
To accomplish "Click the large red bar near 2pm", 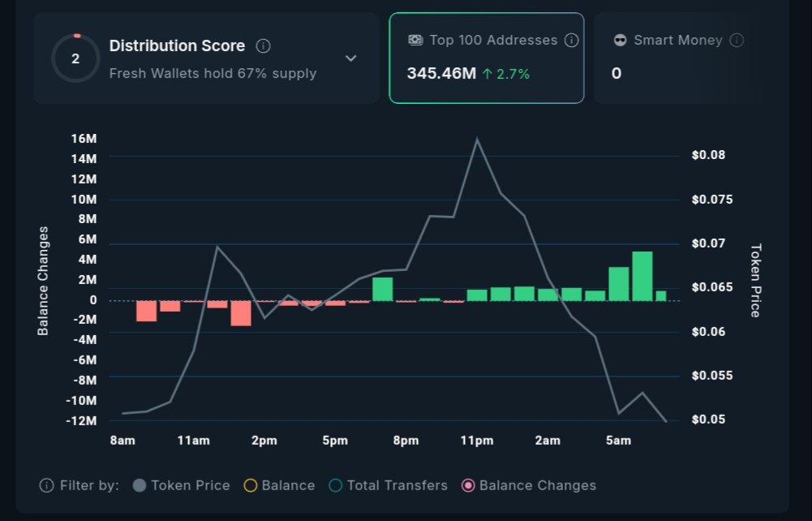I will 241,313.
